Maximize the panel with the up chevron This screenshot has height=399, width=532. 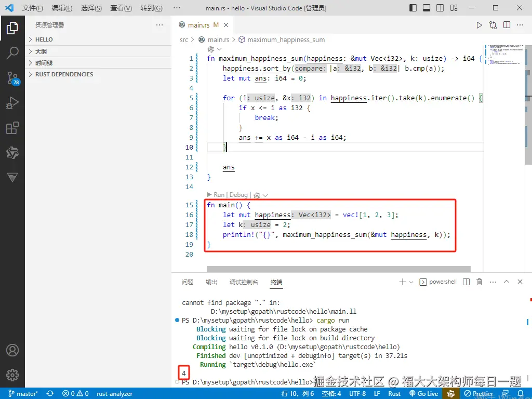click(x=507, y=282)
